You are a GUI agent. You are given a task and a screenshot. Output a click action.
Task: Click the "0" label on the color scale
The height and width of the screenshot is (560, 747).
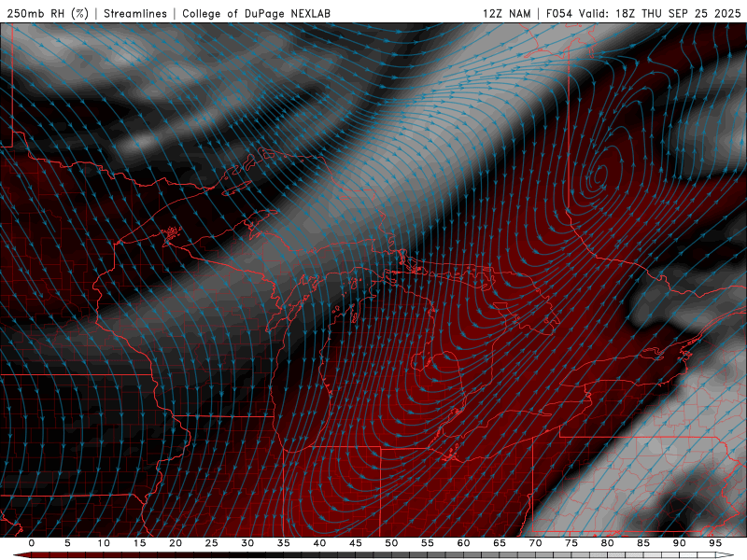pos(32,543)
